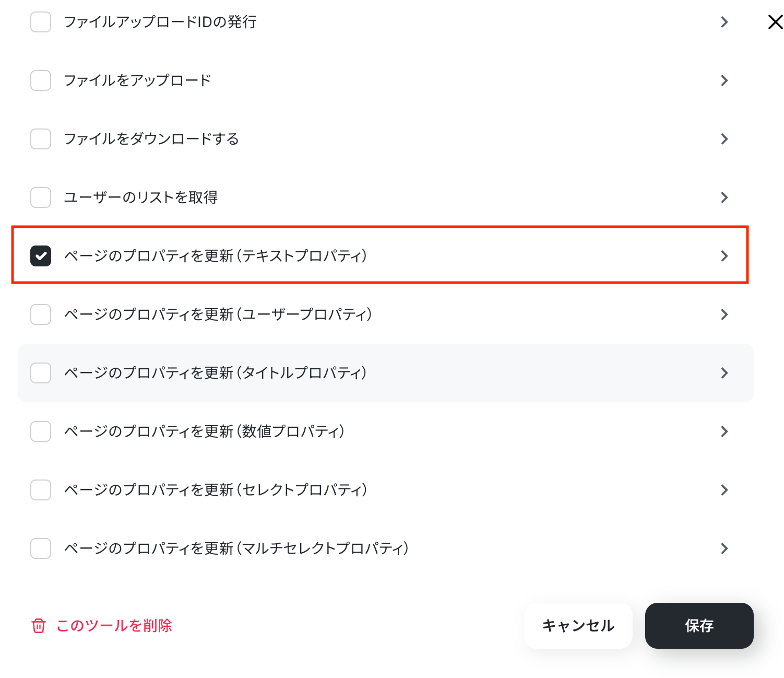Image resolution: width=784 pixels, height=678 pixels.
Task: Open the 数値プロパティ row chevron
Action: tap(724, 431)
